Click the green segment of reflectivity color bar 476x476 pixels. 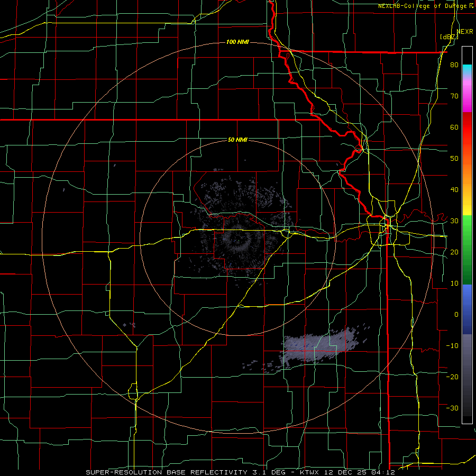coord(467,250)
